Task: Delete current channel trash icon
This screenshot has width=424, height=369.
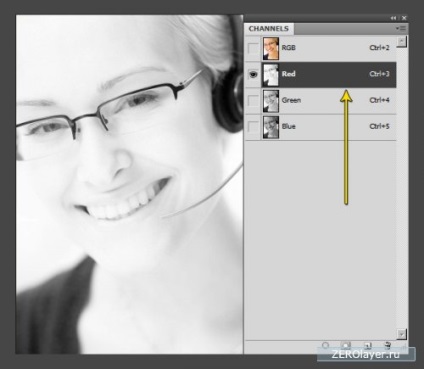Action: click(387, 345)
